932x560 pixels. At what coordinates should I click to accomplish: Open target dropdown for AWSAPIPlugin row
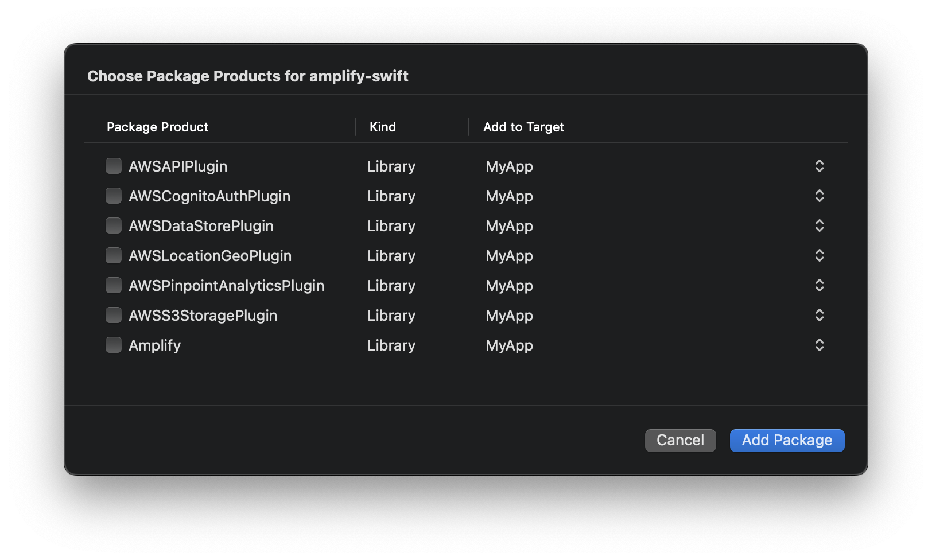[820, 166]
